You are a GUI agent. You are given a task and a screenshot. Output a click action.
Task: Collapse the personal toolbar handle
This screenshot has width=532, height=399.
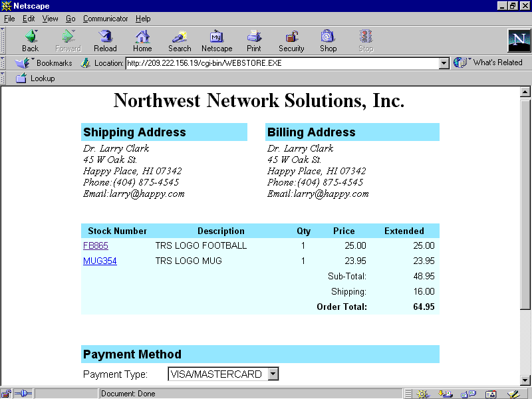coord(3,78)
